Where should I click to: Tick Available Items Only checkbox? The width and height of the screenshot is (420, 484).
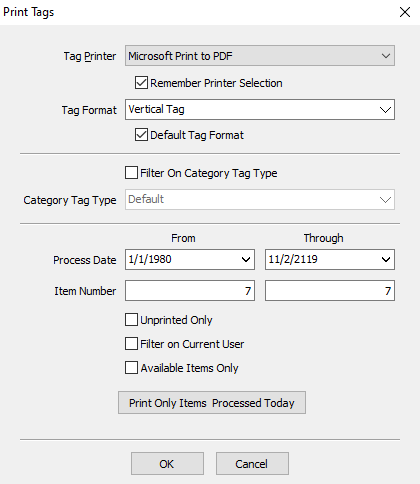tap(131, 368)
